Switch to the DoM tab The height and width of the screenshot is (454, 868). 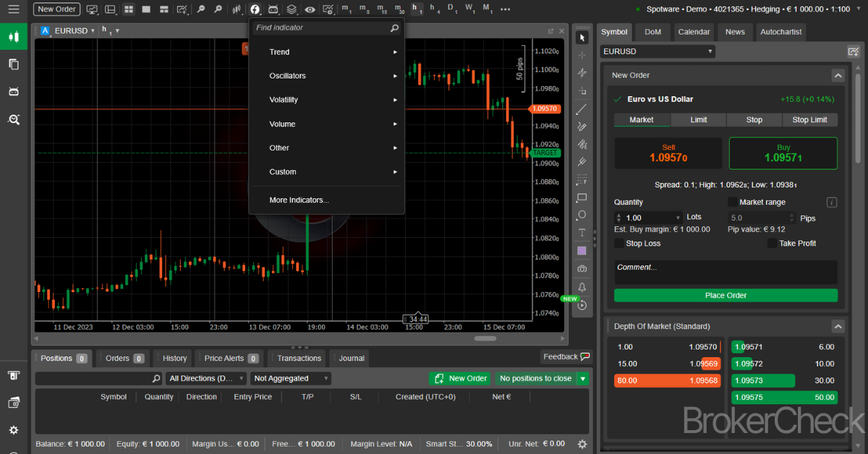652,32
